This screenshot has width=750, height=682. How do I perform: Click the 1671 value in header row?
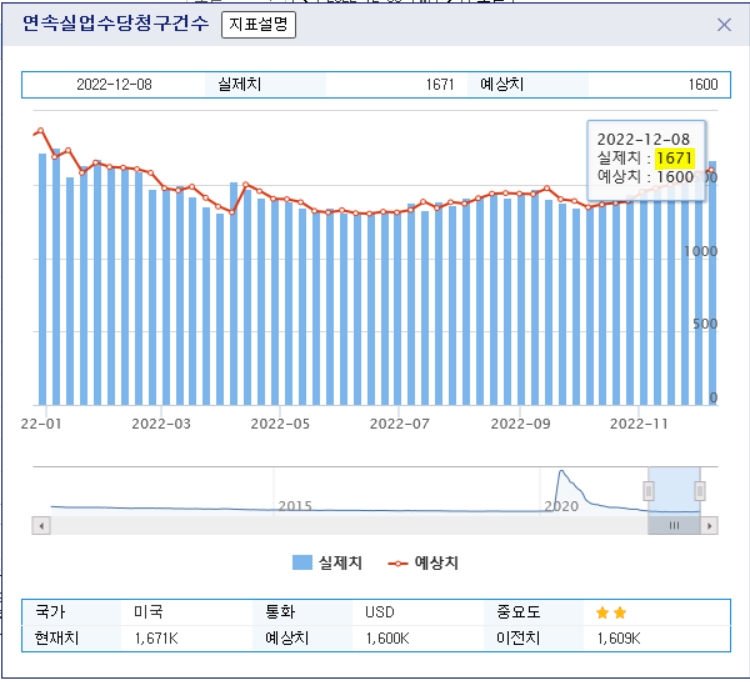(x=440, y=85)
